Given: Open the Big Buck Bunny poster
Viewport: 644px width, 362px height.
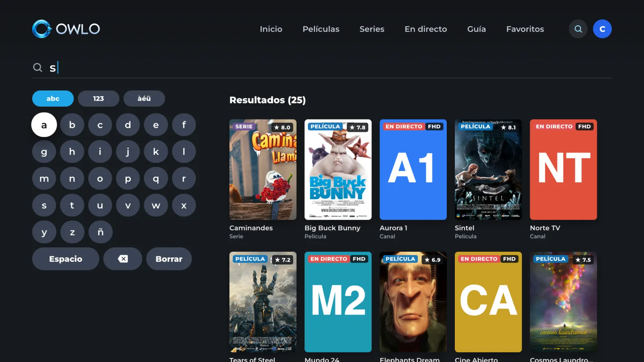Looking at the screenshot, I should pos(338,169).
